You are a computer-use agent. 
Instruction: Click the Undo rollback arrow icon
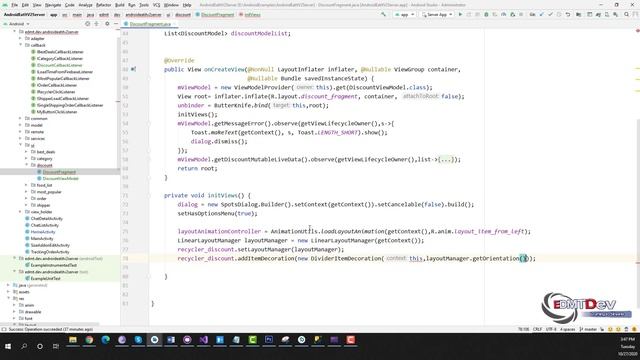tap(568, 15)
